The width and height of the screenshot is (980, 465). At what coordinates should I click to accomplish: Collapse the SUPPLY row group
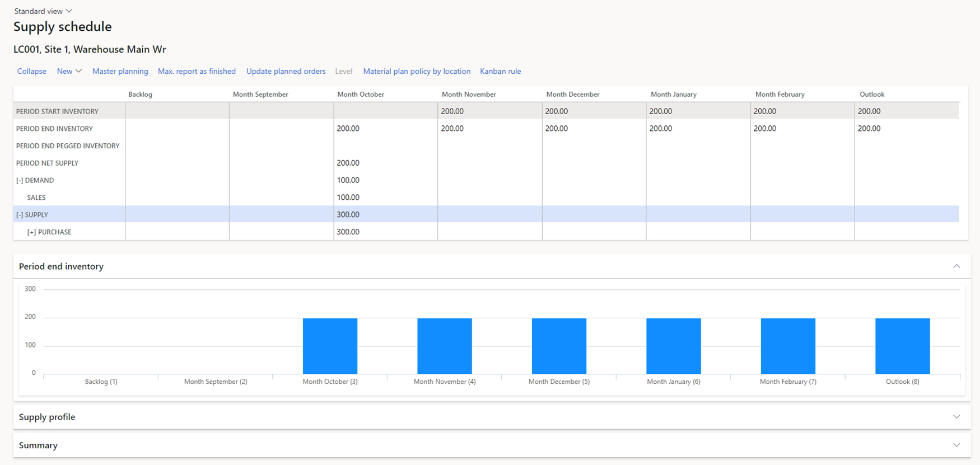[20, 215]
